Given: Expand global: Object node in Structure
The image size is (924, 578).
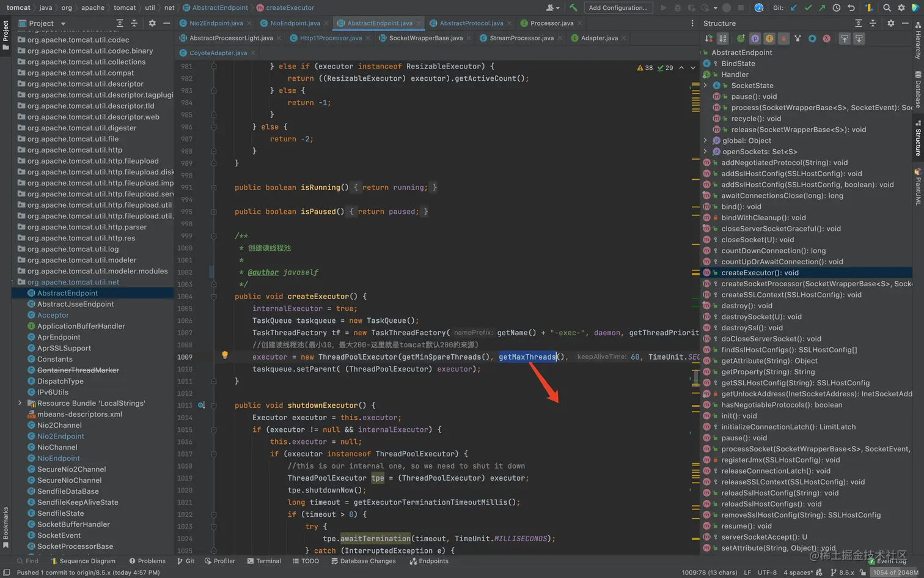Looking at the screenshot, I should [x=706, y=141].
